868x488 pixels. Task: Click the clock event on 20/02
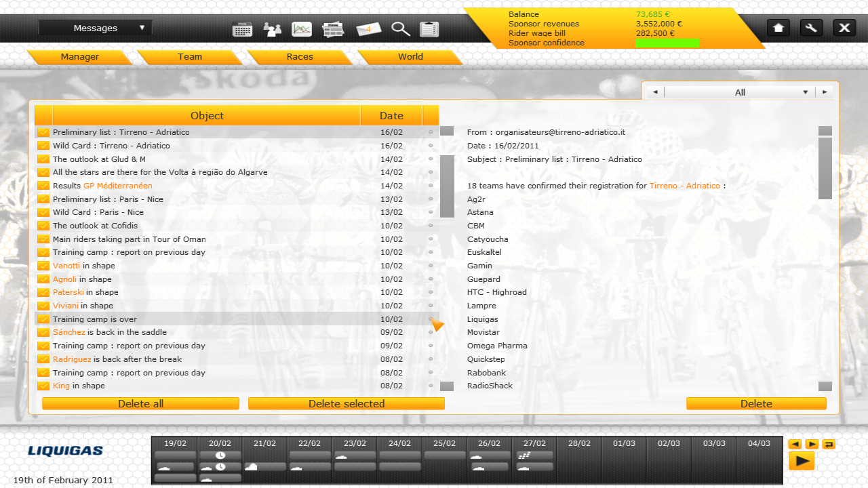220,455
